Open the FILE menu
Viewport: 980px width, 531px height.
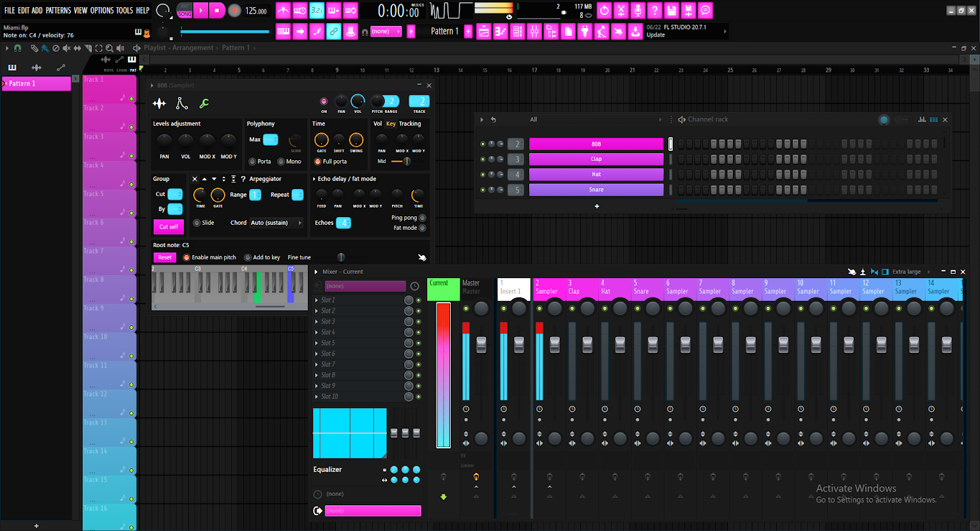pyautogui.click(x=10, y=10)
